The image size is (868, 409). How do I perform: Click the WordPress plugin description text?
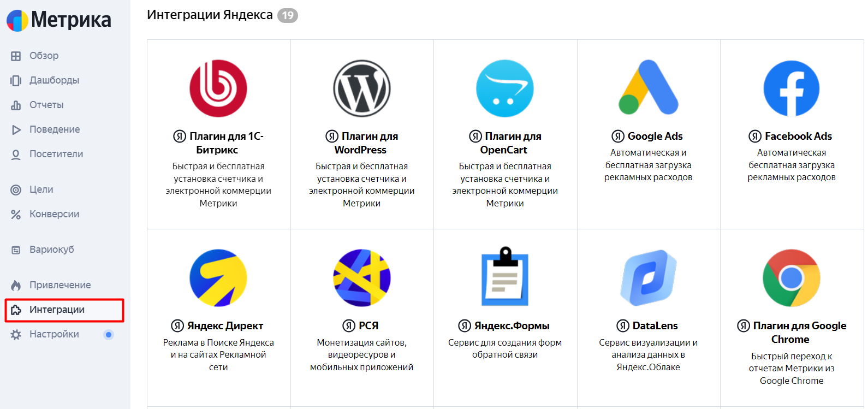click(362, 185)
